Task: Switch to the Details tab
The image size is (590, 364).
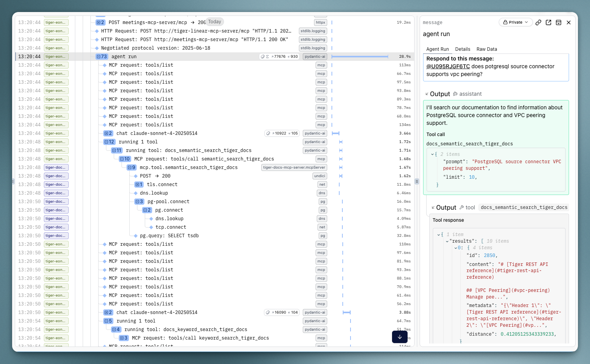Action: pyautogui.click(x=463, y=49)
